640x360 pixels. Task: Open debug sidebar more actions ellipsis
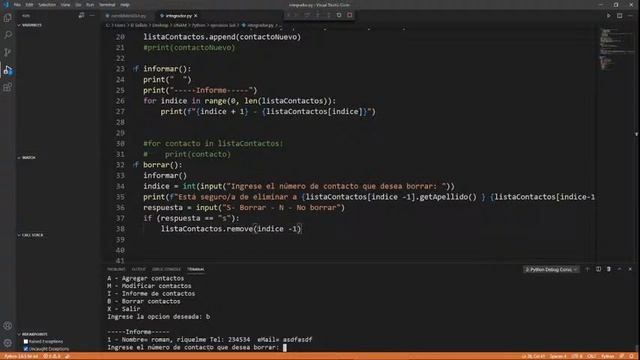(92, 16)
